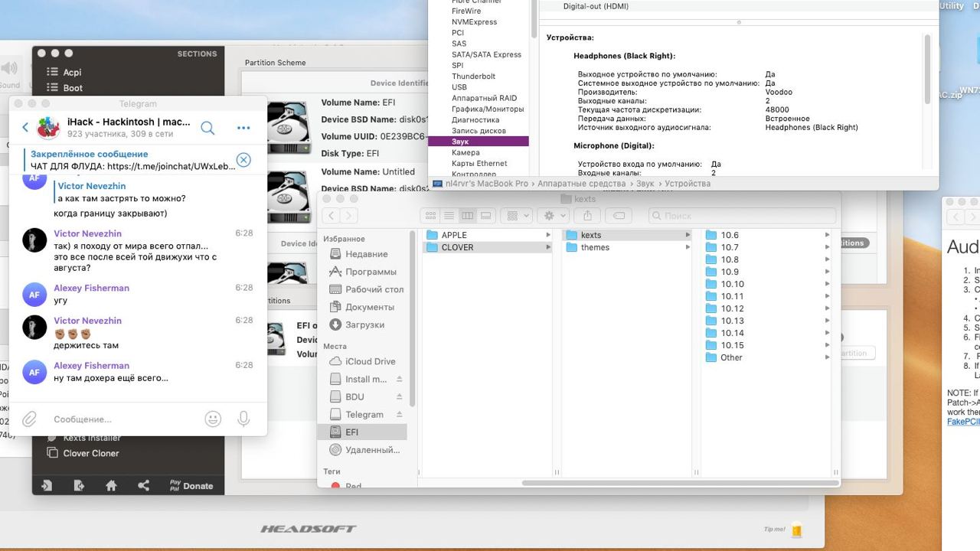Screen dimensions: 980x551
Task: Open the Finder group-by dropdown
Action: tap(517, 216)
